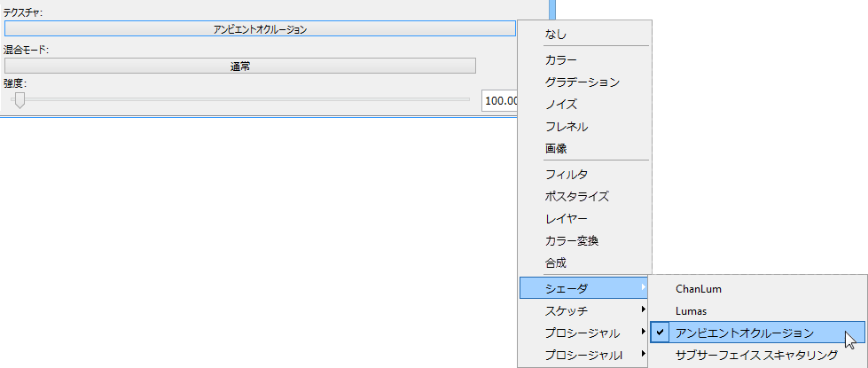Choose カラー変換 menu entry
The image size is (868, 368).
584,240
